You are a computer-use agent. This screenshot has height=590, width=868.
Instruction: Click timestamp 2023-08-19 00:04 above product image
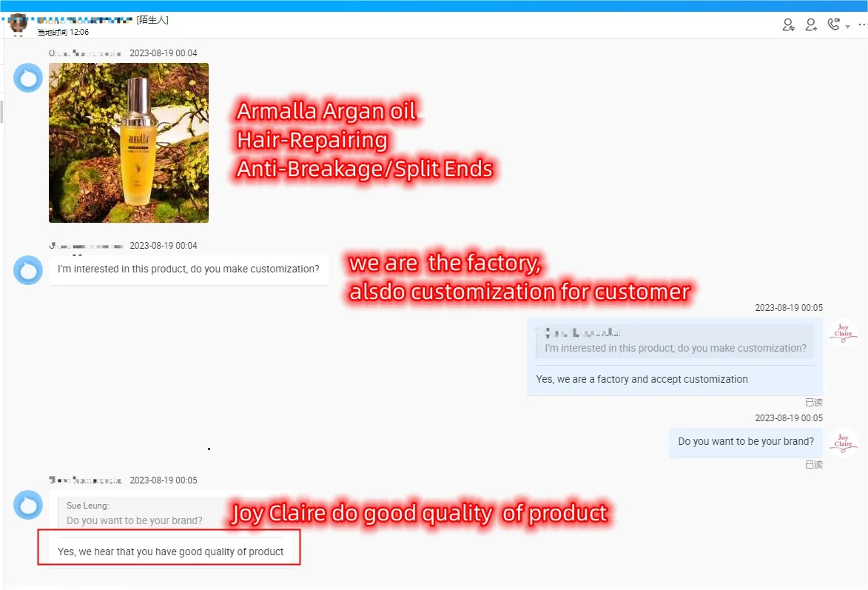[164, 53]
